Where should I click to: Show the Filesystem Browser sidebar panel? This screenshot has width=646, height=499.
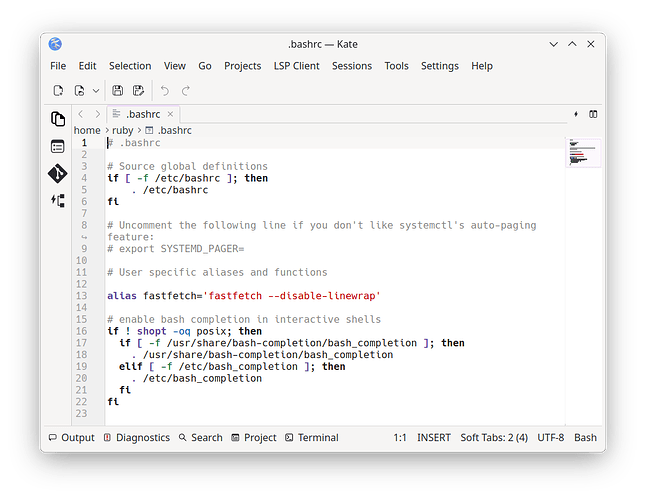(x=58, y=146)
